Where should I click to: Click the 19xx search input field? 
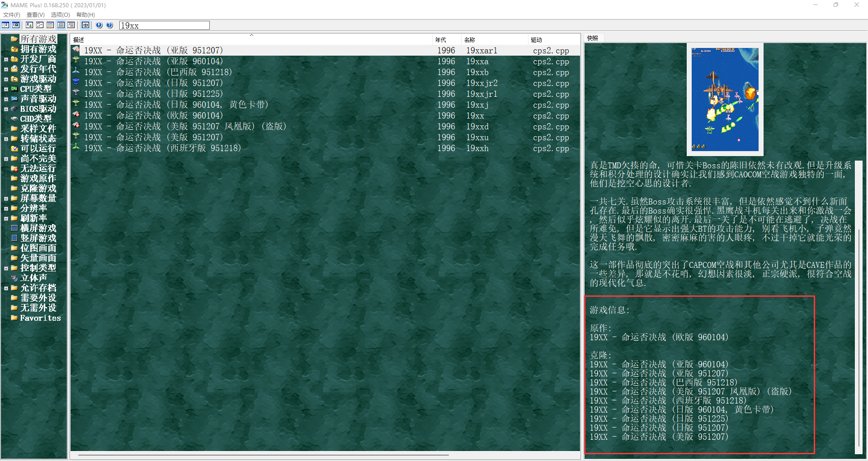tap(164, 26)
